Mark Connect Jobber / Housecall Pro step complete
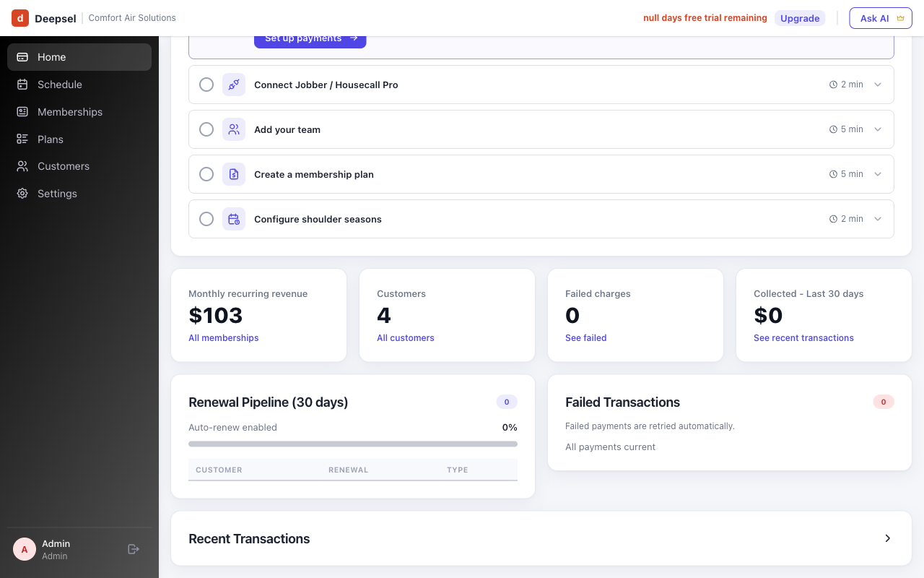Viewport: 924px width, 578px height. coord(206,85)
